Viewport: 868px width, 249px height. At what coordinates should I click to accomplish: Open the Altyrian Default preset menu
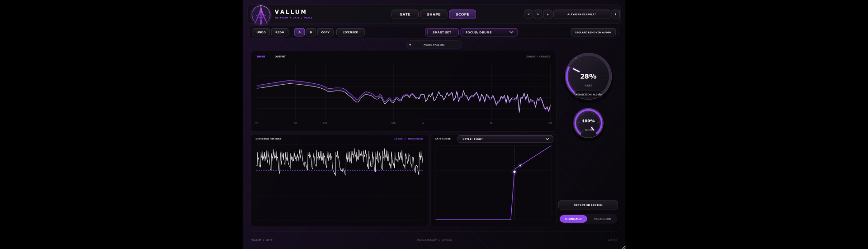pyautogui.click(x=582, y=14)
